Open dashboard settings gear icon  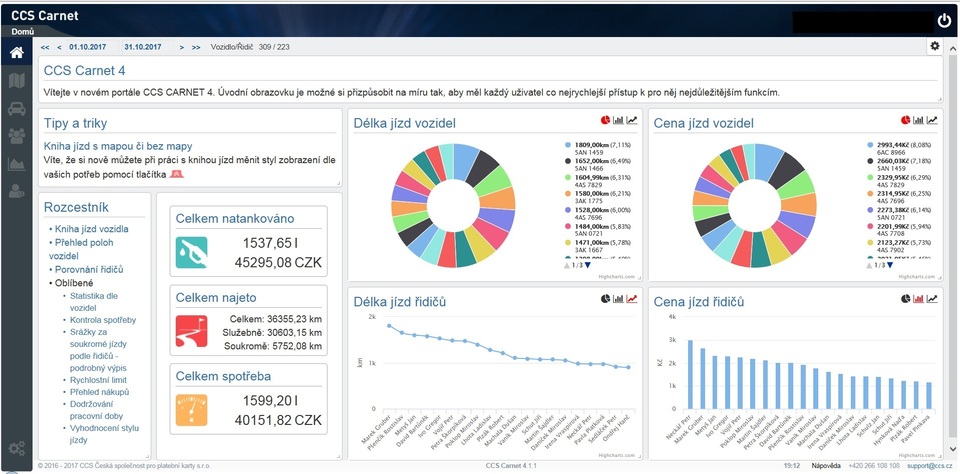934,46
